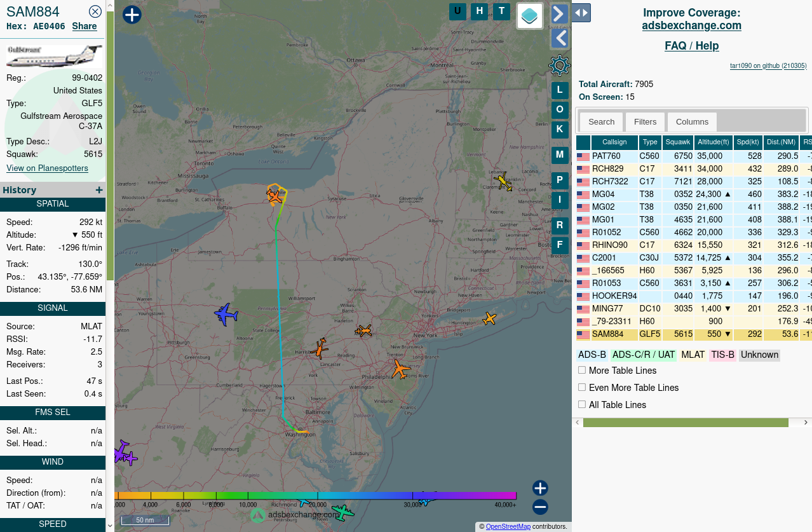Toggle the L map option button
The image size is (812, 532).
click(560, 90)
